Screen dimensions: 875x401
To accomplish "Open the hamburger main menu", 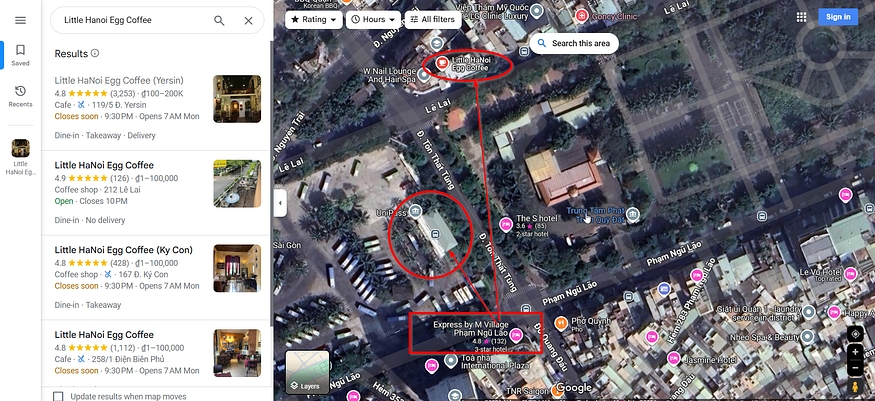I will point(20,20).
